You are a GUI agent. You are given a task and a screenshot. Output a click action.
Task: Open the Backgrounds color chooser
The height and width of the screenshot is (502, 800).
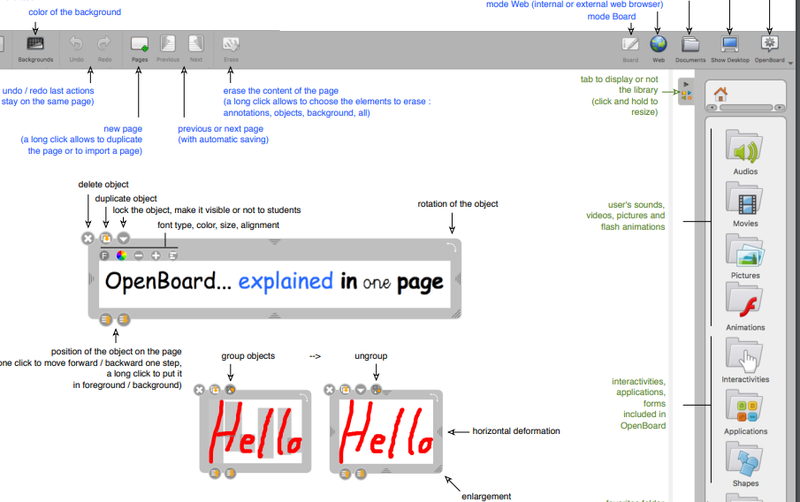[35, 49]
